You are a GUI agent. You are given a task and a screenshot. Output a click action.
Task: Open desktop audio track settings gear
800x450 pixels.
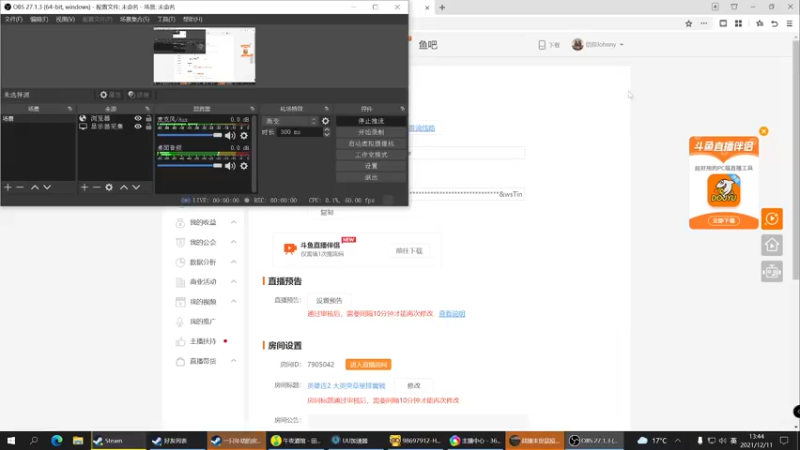(244, 166)
